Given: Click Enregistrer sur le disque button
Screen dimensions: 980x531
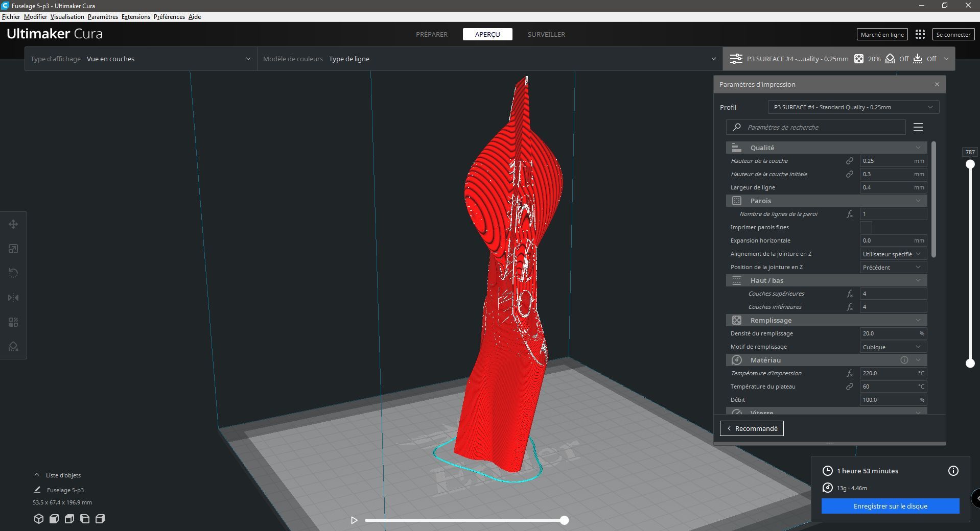Looking at the screenshot, I should 891,506.
